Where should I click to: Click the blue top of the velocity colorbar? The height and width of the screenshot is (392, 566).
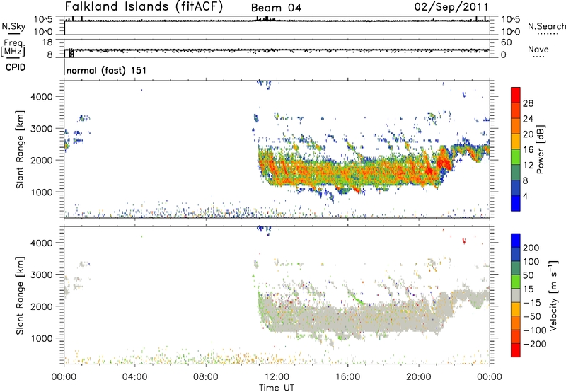point(516,241)
